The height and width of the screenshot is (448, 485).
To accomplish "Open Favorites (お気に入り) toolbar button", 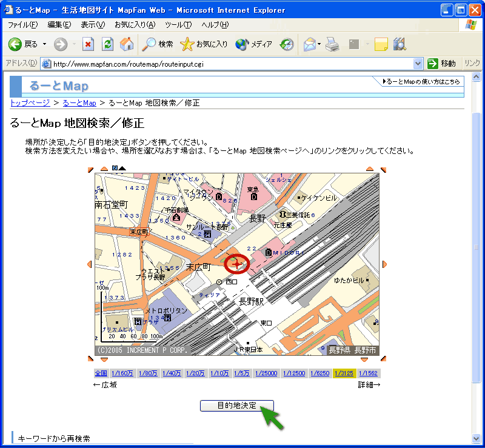I will click(x=204, y=44).
